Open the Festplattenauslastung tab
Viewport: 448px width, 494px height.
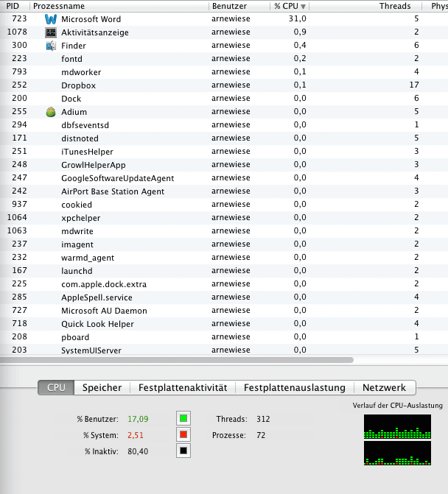click(295, 387)
